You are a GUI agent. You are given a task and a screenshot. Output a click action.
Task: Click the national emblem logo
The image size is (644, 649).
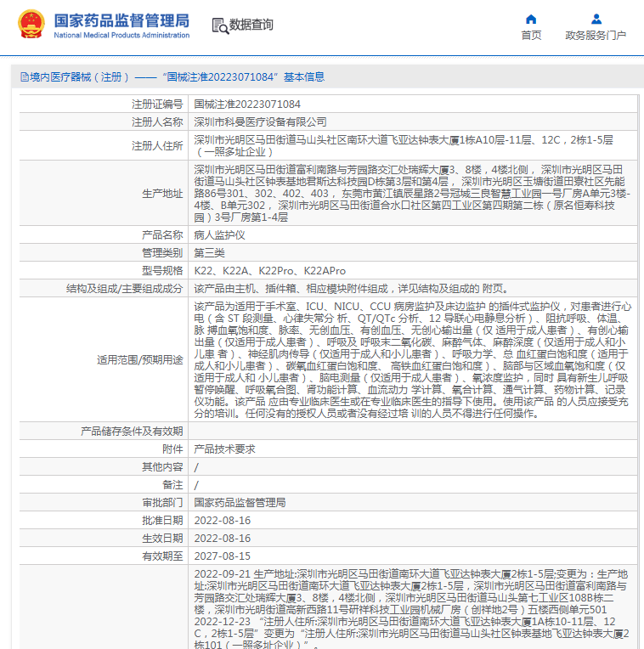pos(31,24)
